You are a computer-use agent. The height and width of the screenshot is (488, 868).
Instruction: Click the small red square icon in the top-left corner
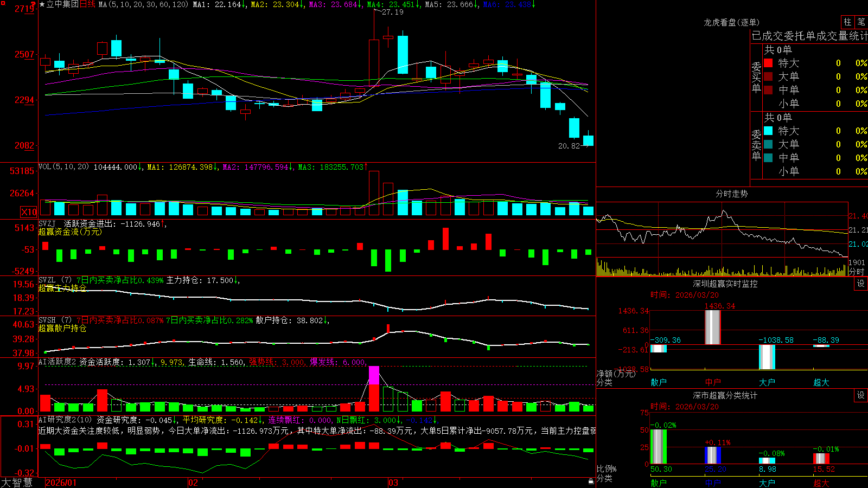tap(3, 2)
